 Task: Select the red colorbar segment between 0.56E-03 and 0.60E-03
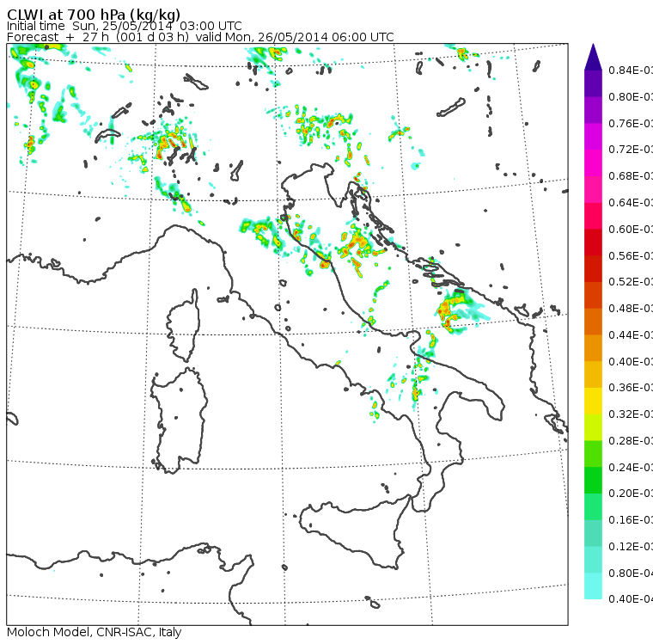coord(593,242)
